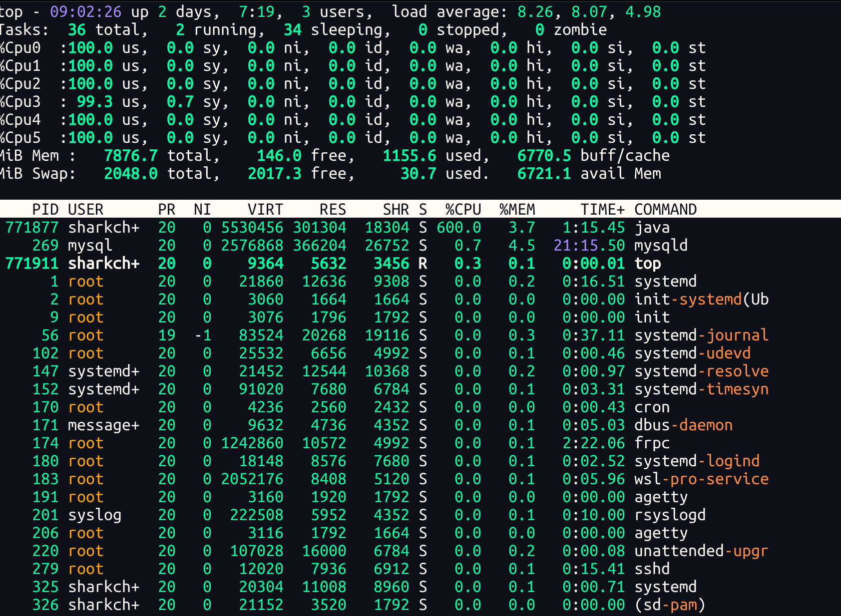Click process ID 771877
The width and height of the screenshot is (841, 616).
tap(32, 228)
